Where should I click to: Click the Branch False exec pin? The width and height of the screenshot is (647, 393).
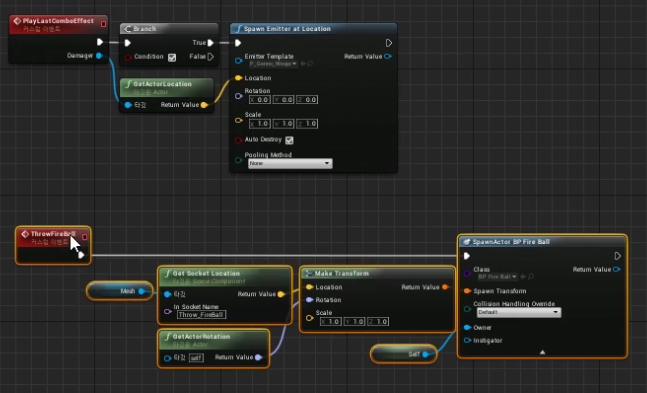tap(210, 57)
